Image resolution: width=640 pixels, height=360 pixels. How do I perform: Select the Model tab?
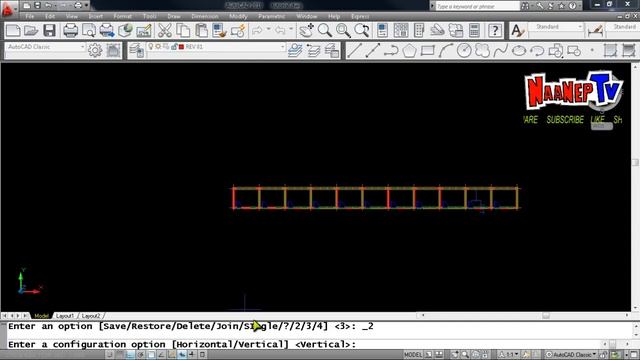pyautogui.click(x=41, y=316)
